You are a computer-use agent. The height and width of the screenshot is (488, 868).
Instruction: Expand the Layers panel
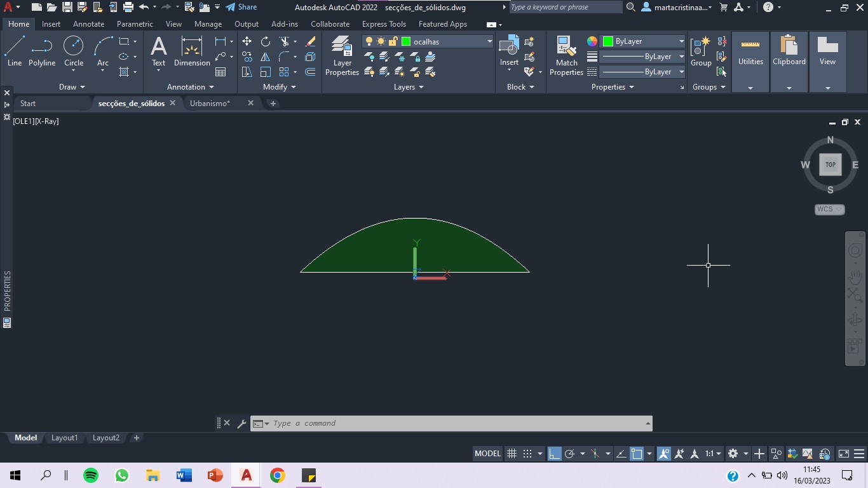409,87
